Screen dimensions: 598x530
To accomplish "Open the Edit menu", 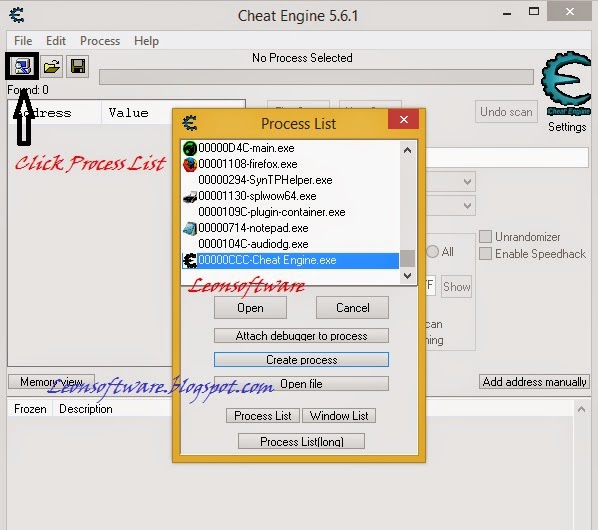I will [x=56, y=41].
